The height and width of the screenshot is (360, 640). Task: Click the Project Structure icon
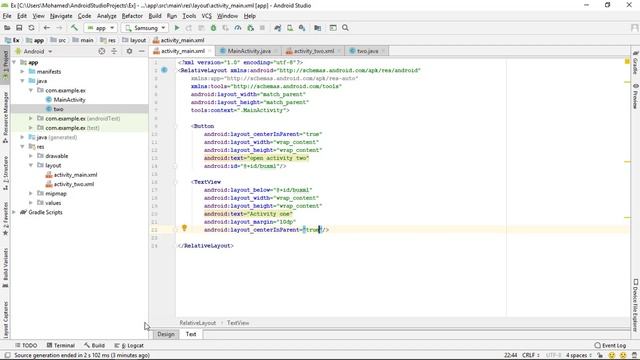pyautogui.click(x=318, y=28)
